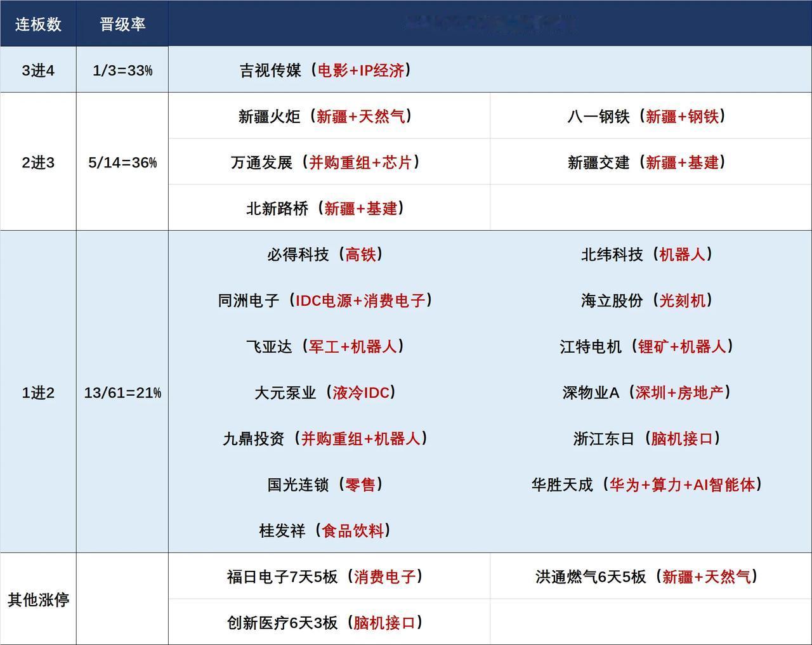Click the 国光连锁 stock entry
This screenshot has height=645, width=812.
point(326,485)
